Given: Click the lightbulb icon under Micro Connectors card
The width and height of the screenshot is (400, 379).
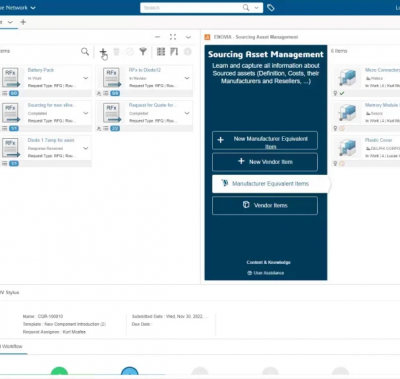Looking at the screenshot, I should pyautogui.click(x=335, y=93).
